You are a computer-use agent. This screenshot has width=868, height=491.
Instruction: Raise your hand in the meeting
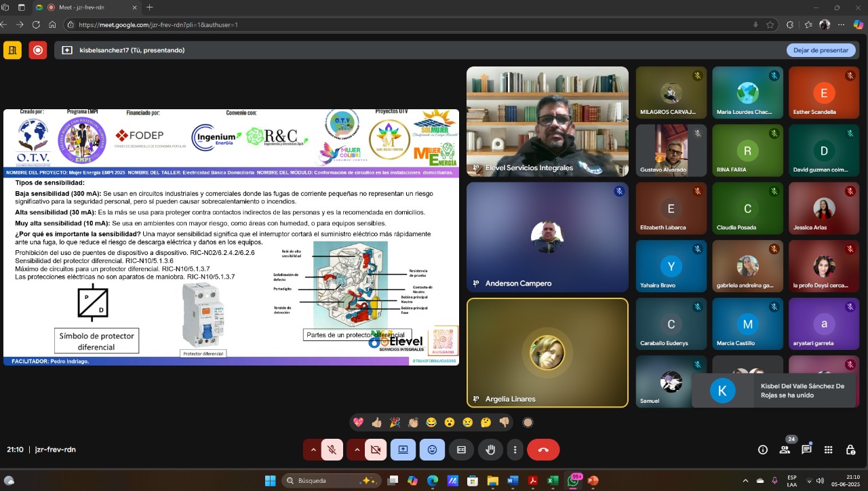pos(490,450)
